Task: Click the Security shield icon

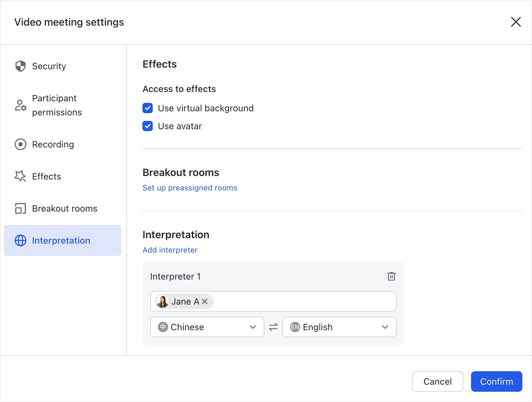Action: point(21,66)
